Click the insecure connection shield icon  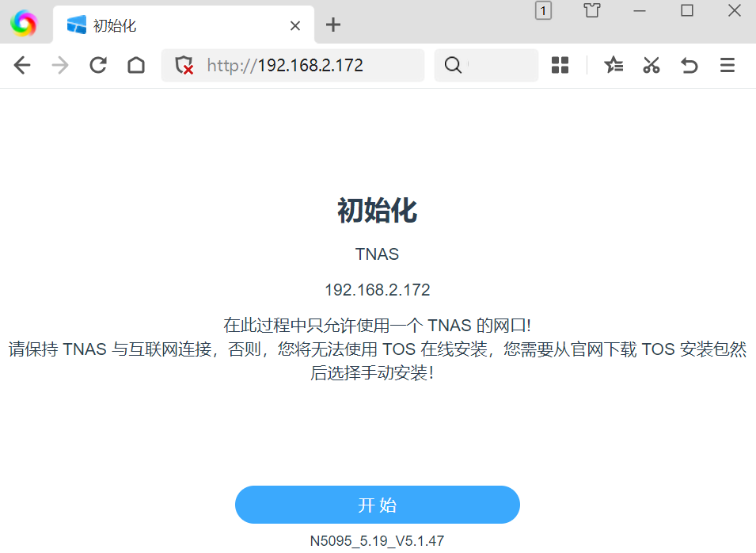[x=184, y=65]
